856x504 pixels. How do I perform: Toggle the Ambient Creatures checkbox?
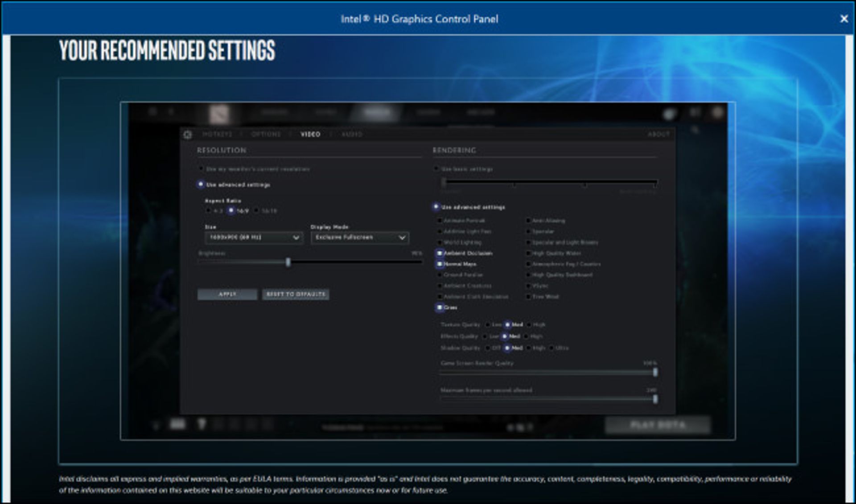pyautogui.click(x=440, y=286)
